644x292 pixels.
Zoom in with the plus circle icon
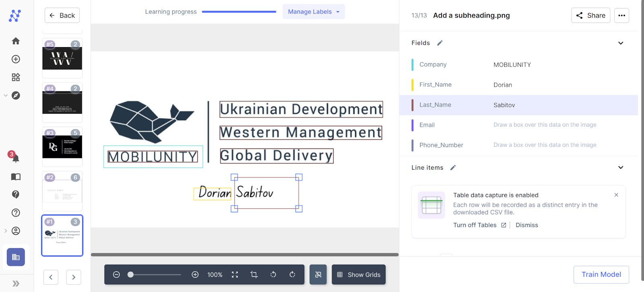(195, 275)
